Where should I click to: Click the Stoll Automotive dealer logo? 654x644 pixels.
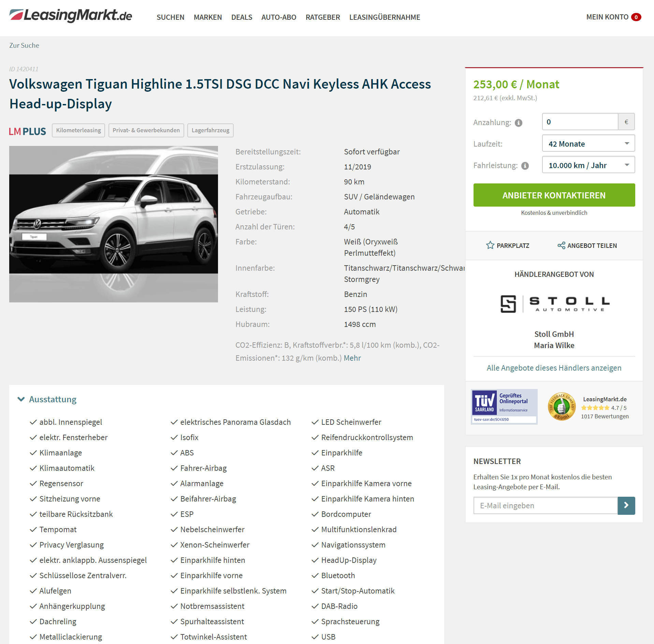(554, 303)
